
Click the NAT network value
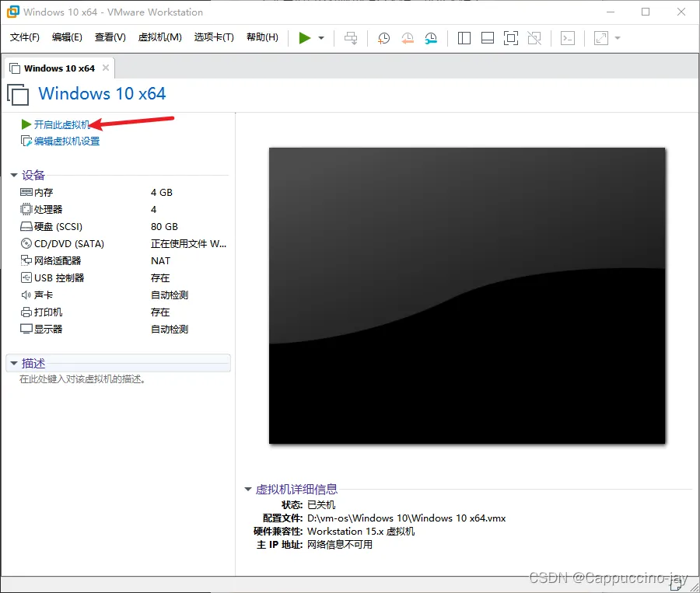[160, 260]
